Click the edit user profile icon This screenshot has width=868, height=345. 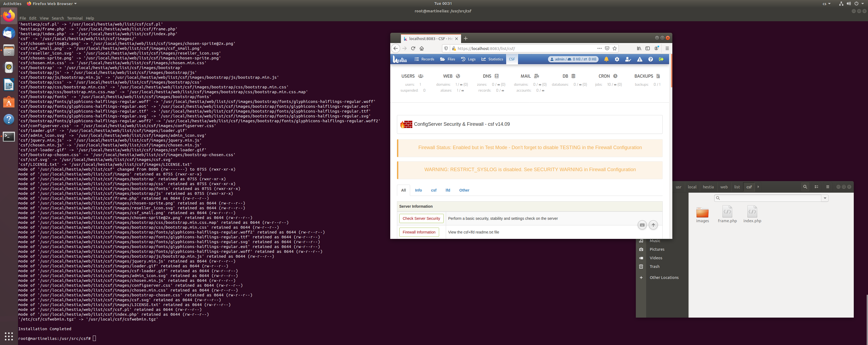628,59
